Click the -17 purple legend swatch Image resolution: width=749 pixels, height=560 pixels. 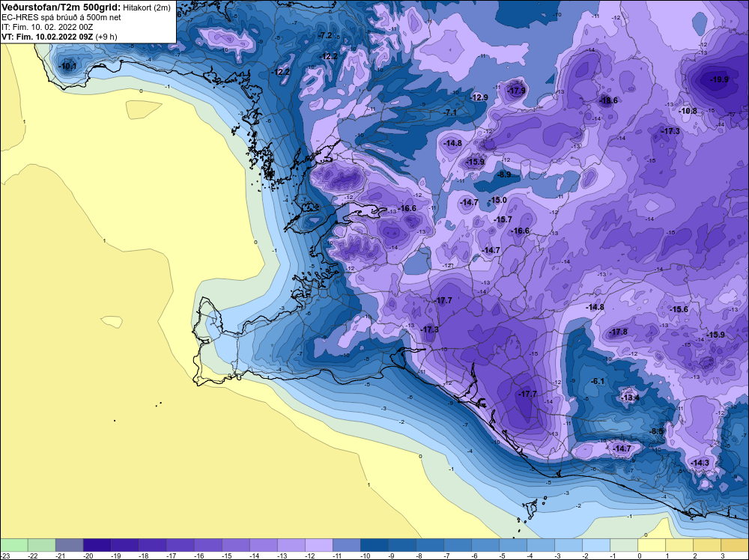click(180, 545)
